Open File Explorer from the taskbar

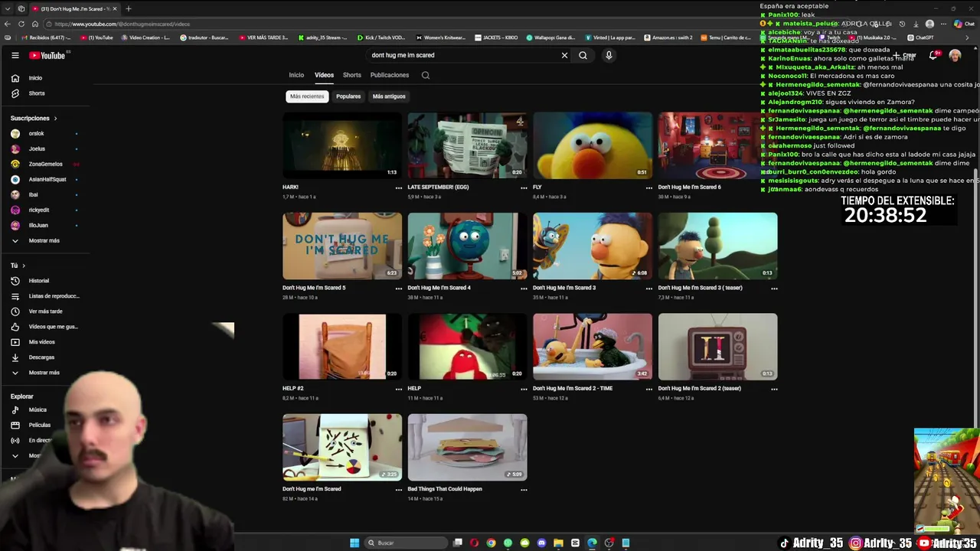pos(558,543)
